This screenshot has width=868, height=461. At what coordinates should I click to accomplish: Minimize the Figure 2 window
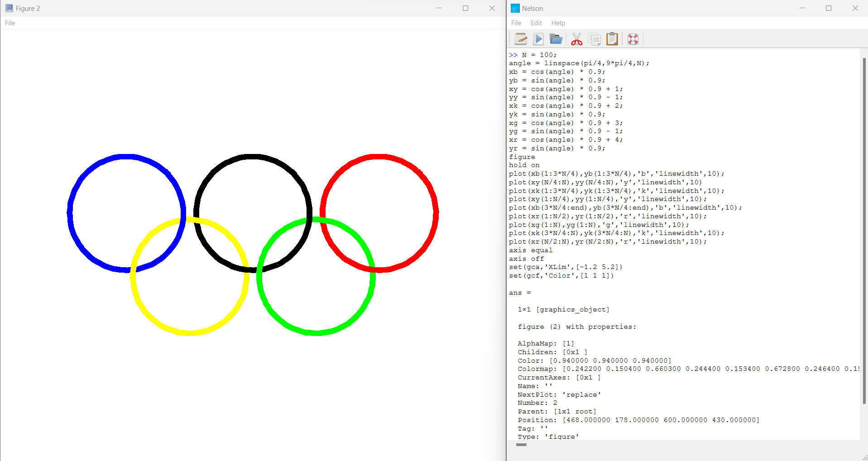click(439, 8)
